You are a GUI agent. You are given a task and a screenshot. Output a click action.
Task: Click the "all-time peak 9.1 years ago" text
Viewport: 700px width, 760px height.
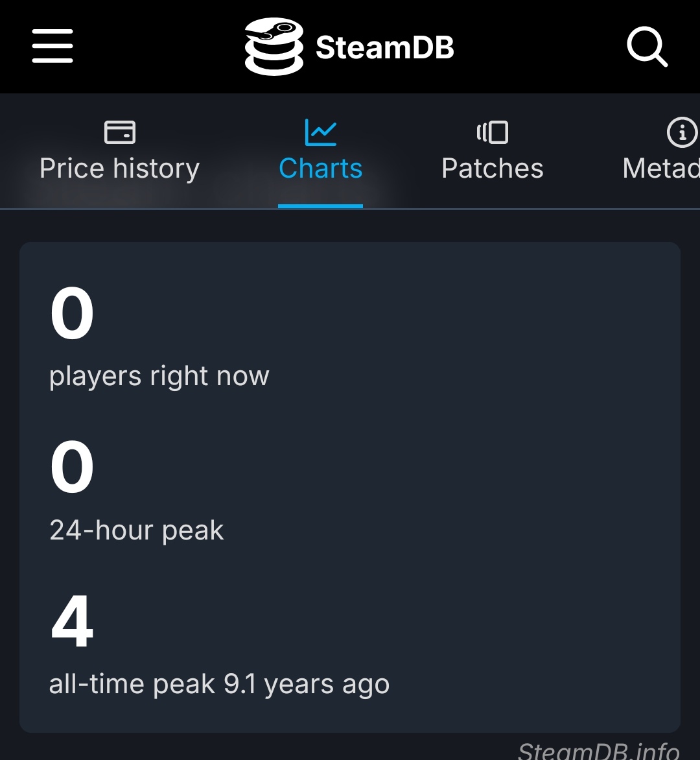point(220,684)
